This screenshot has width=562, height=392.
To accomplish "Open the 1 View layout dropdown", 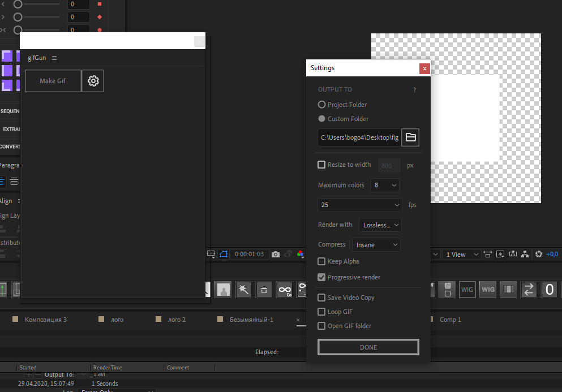I will click(462, 255).
